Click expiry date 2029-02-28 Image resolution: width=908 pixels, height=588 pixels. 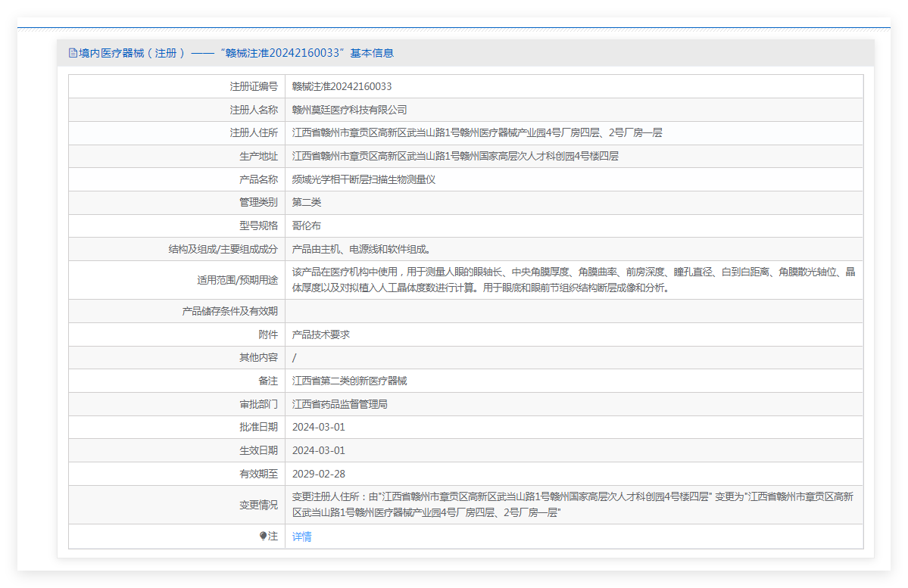pyautogui.click(x=319, y=474)
